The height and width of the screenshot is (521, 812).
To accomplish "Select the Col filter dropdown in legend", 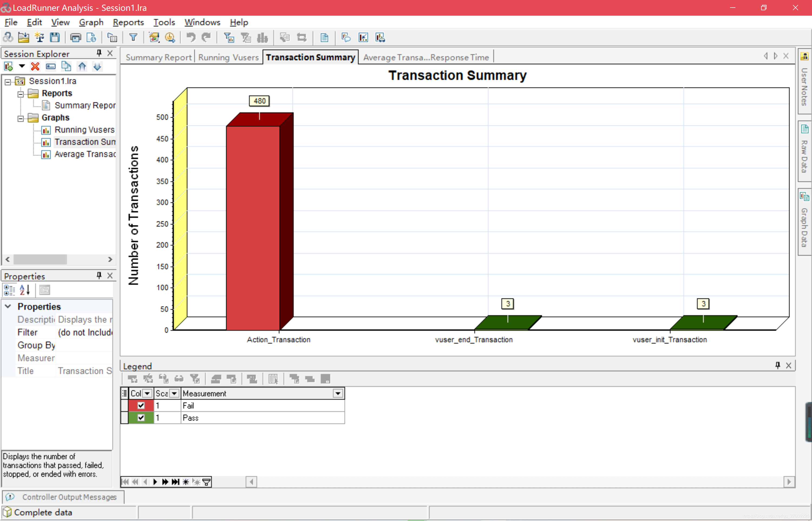I will 147,393.
